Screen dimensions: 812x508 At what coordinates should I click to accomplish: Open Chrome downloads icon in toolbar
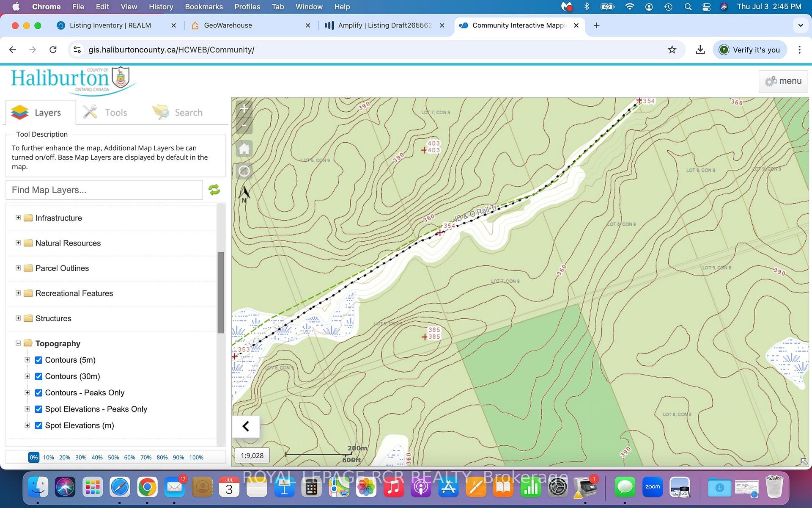[x=700, y=50]
